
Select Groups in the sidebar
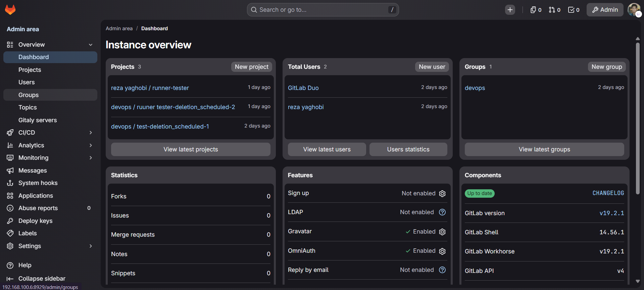click(x=50, y=95)
